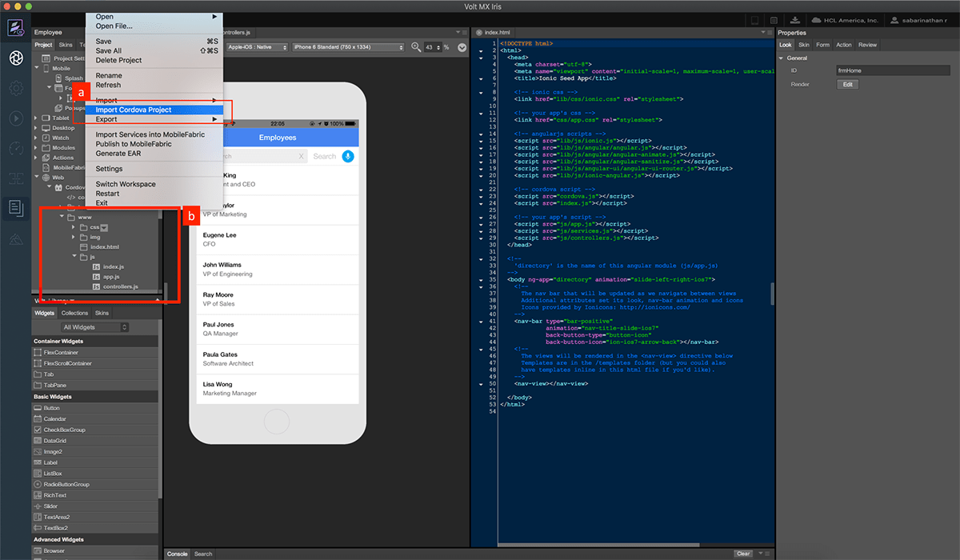This screenshot has height=560, width=960.
Task: Open the Apple-iOS : Native platform dropdown
Action: (257, 47)
